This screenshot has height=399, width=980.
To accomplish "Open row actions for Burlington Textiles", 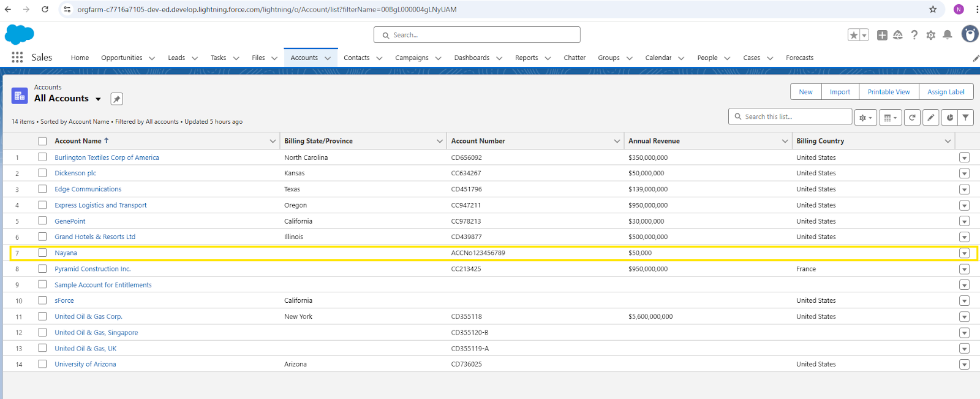I will (964, 158).
